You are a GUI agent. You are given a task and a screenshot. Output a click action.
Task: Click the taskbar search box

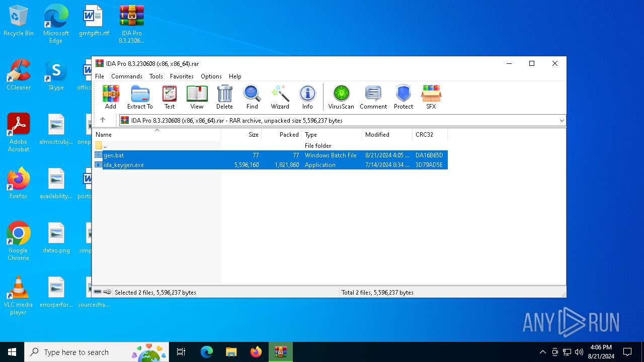(x=97, y=352)
